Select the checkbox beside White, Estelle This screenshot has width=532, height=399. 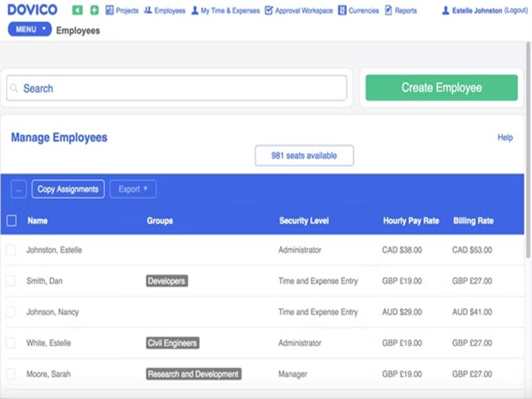11,343
